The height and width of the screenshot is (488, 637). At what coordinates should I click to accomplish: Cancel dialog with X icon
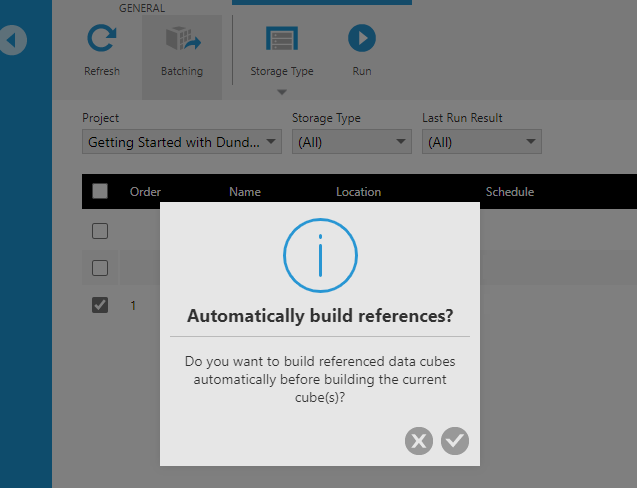point(419,441)
